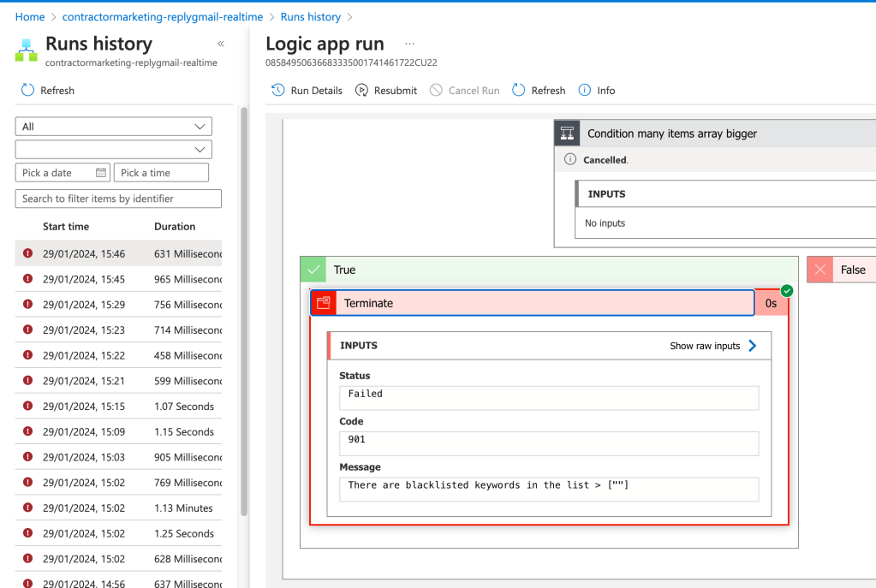This screenshot has height=588, width=876.
Task: Open the Logic app run more options ellipsis
Action: coord(409,44)
